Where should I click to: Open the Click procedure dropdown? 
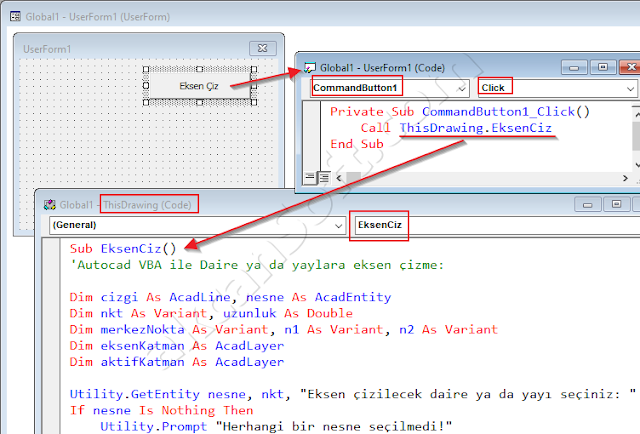[630, 88]
